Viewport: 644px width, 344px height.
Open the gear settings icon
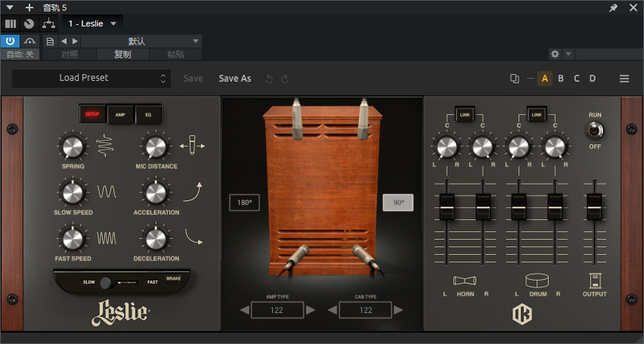[x=555, y=54]
